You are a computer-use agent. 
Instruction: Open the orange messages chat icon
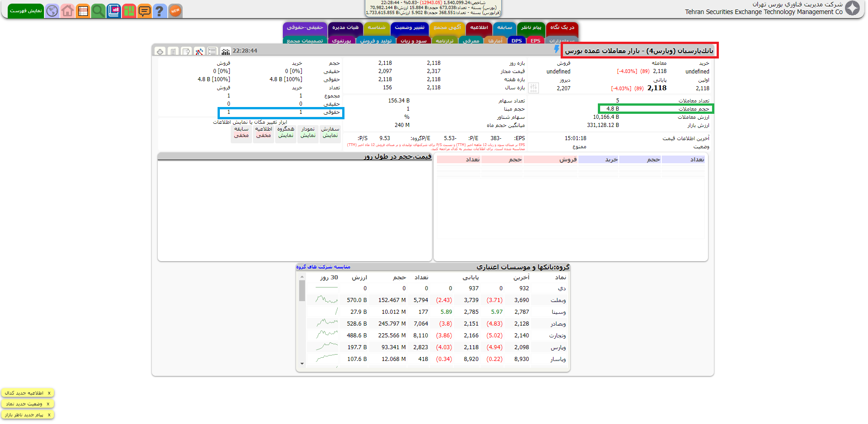coord(145,11)
